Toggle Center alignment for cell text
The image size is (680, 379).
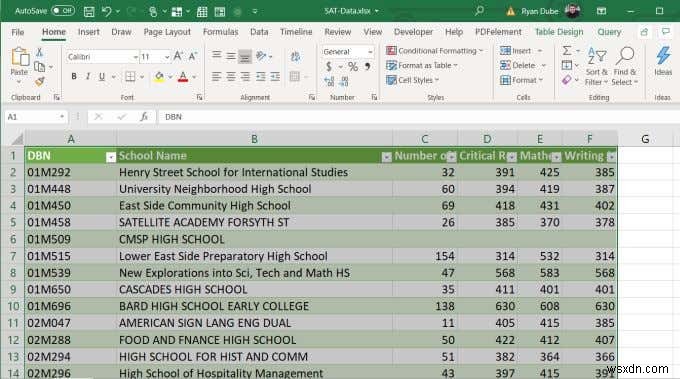[x=231, y=77]
